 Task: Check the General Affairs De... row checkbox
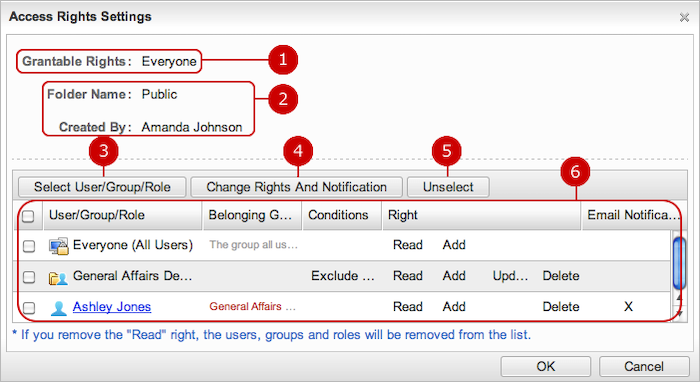[x=29, y=277]
